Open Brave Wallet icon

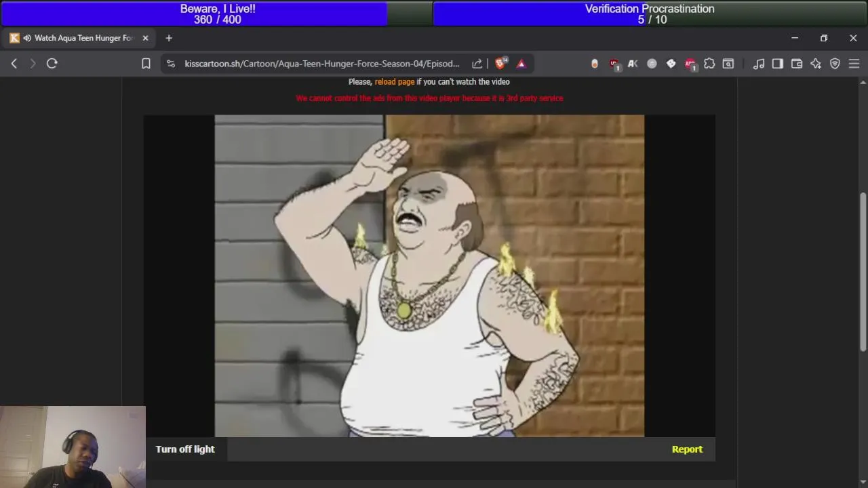tap(797, 64)
